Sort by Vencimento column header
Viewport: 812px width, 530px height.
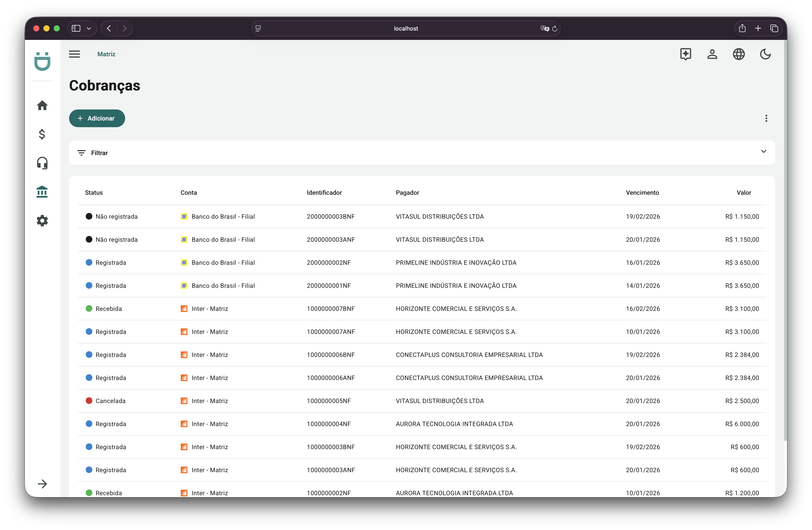coord(642,193)
